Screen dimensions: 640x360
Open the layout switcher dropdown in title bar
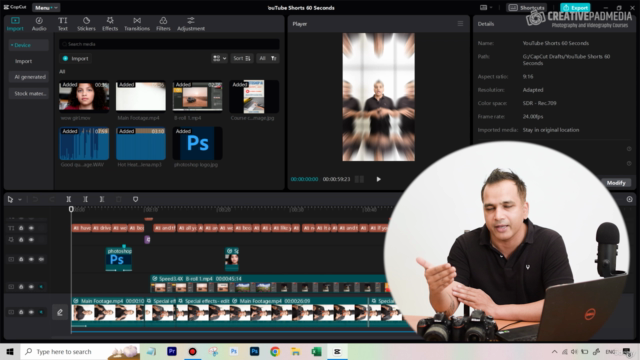coord(486,7)
